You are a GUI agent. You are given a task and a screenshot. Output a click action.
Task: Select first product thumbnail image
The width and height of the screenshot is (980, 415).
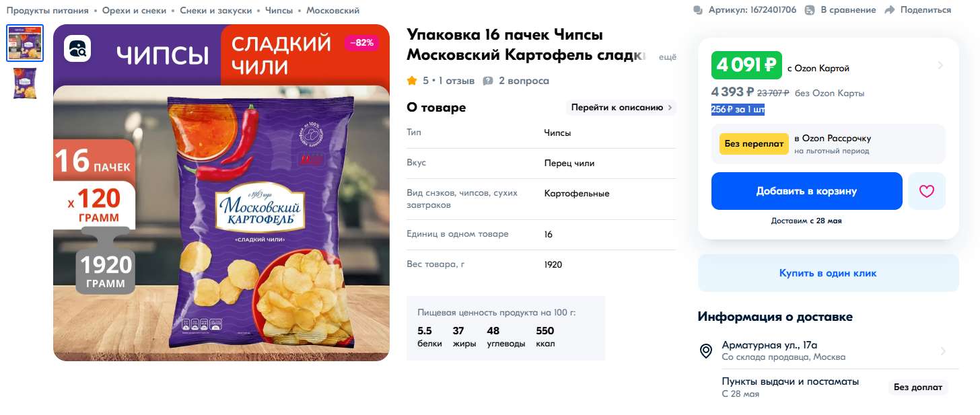click(x=25, y=43)
